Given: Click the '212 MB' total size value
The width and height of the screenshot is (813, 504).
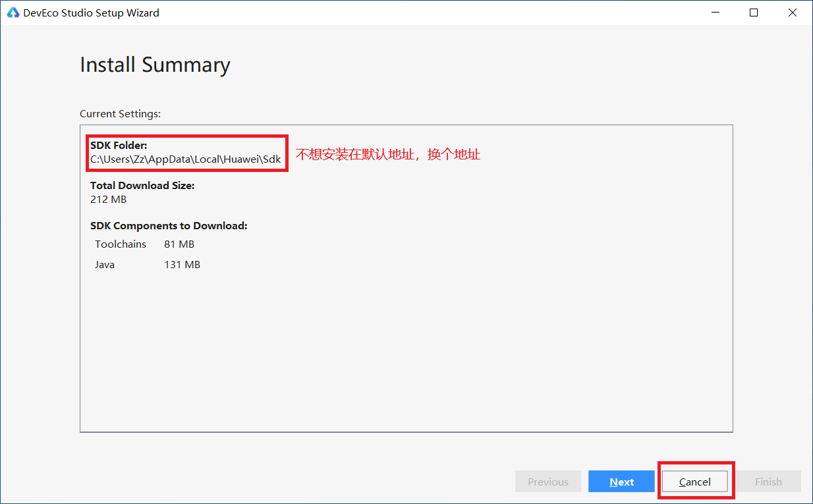Looking at the screenshot, I should pos(108,199).
